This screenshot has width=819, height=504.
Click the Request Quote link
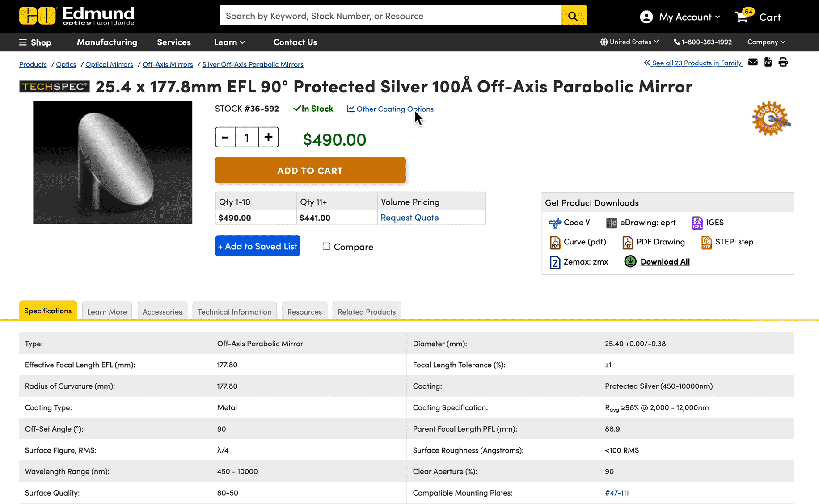click(409, 218)
